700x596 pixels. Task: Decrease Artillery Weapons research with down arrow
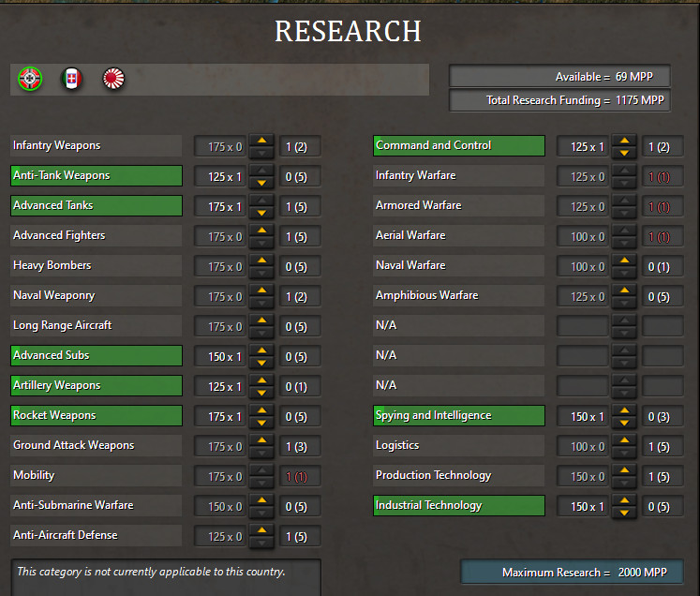[x=262, y=393]
